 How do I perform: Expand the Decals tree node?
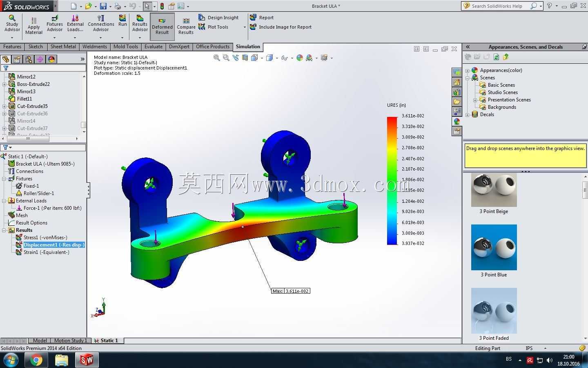click(x=468, y=115)
